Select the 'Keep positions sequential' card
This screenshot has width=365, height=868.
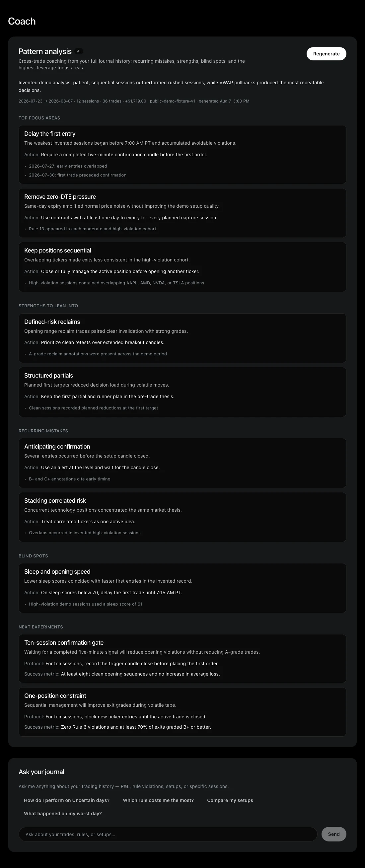click(182, 267)
